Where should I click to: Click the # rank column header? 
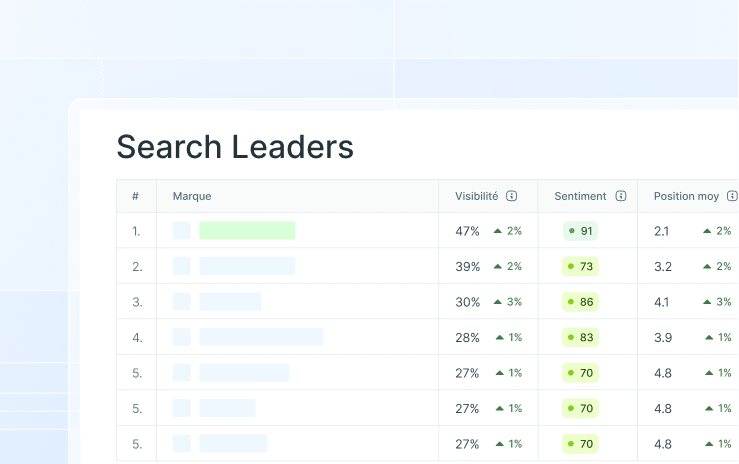[x=135, y=196]
